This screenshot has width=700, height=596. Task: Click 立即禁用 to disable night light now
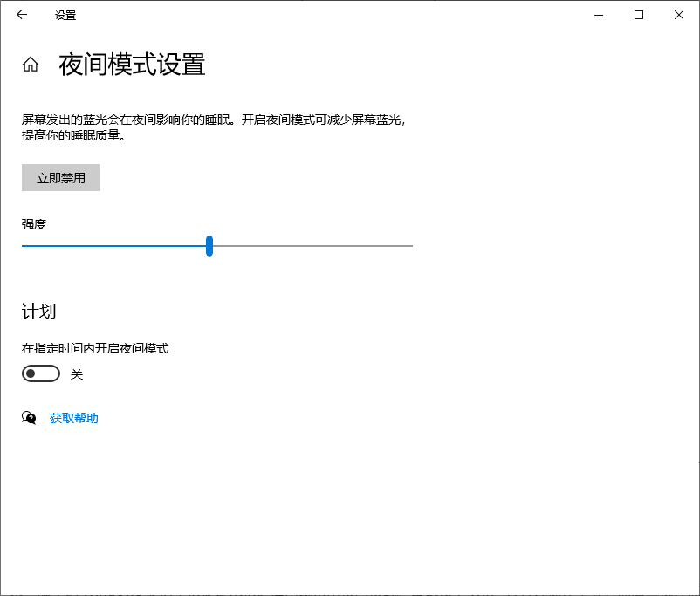click(60, 177)
